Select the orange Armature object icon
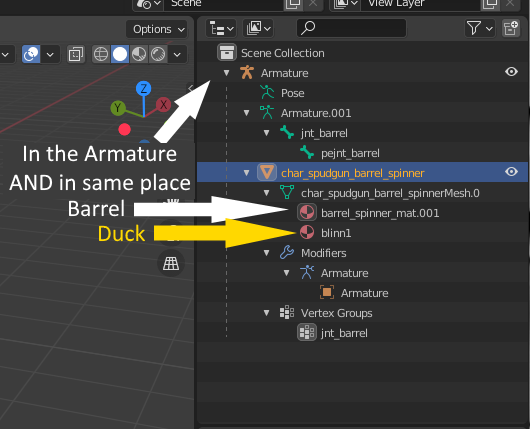This screenshot has width=530, height=429. click(247, 72)
